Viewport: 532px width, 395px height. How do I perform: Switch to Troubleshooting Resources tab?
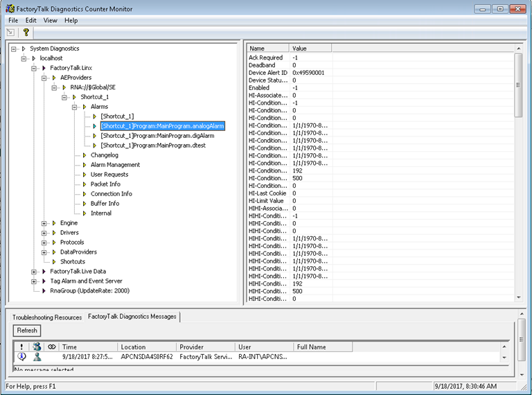pos(47,317)
